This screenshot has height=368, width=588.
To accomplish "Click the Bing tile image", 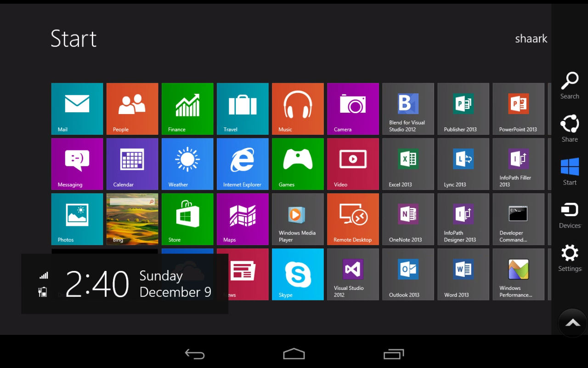I will (x=132, y=219).
